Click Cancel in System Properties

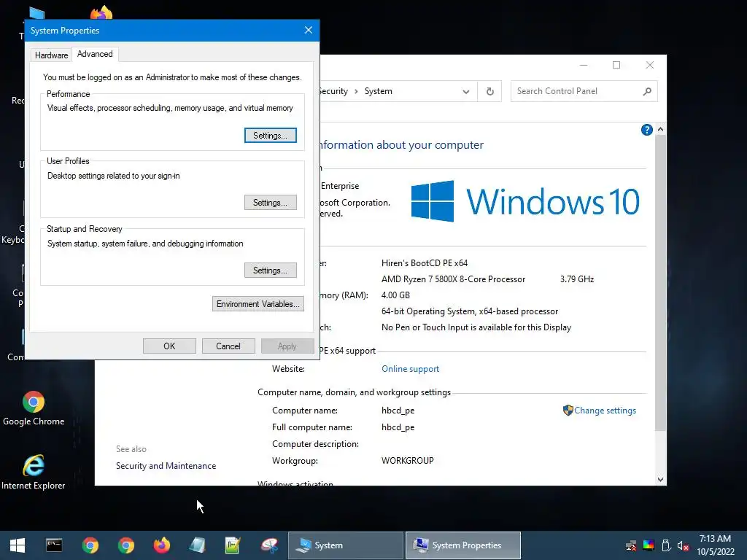point(228,346)
